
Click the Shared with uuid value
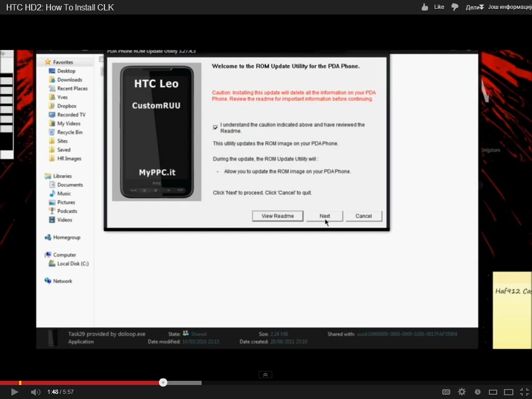tap(407, 334)
